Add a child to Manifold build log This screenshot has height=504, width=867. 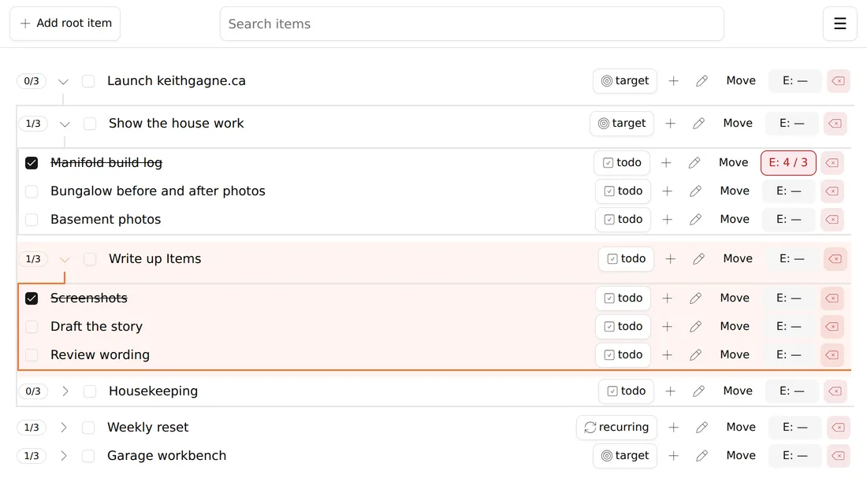tap(666, 163)
